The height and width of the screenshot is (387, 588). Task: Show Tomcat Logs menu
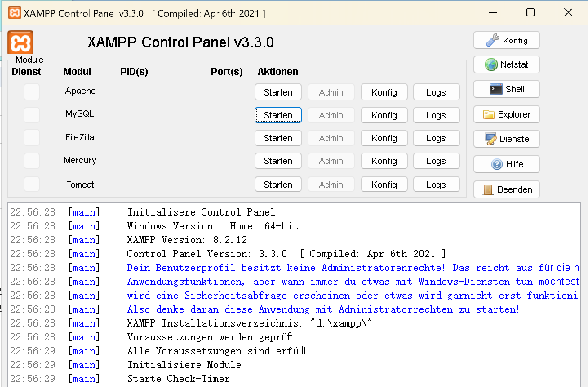(x=436, y=185)
